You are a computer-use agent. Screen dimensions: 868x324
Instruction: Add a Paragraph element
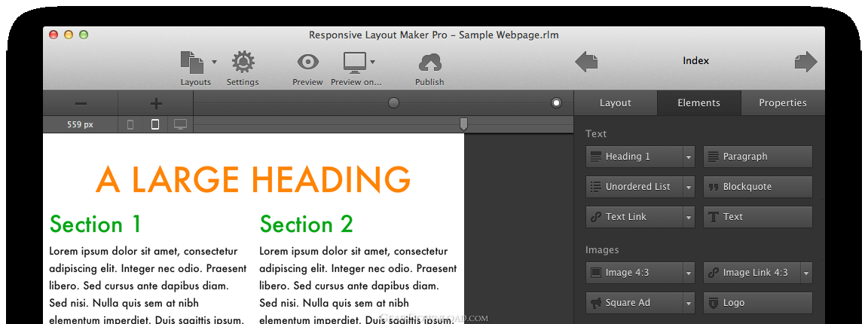coord(758,157)
